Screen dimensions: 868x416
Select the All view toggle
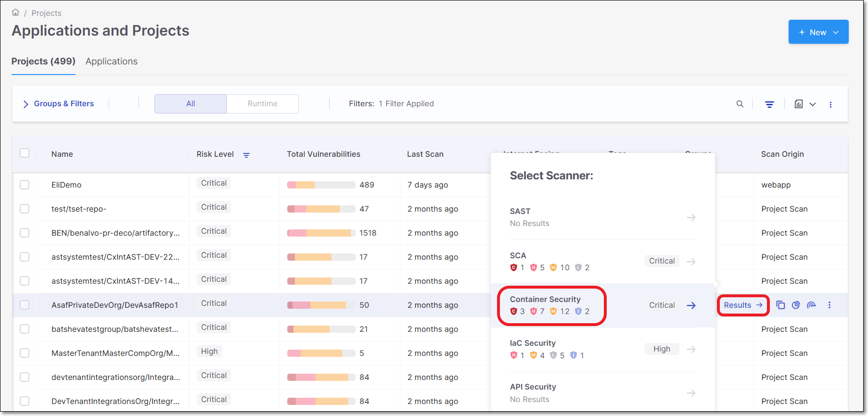click(x=191, y=104)
